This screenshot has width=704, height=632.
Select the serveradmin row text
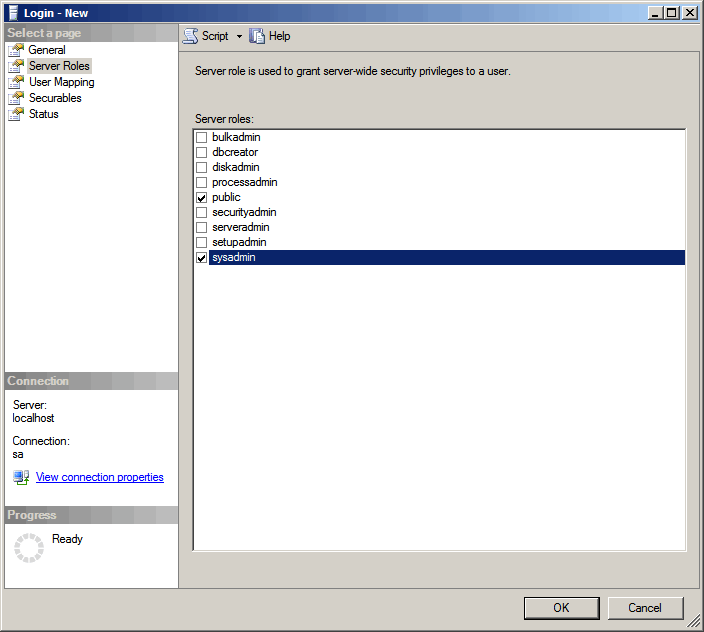point(241,227)
